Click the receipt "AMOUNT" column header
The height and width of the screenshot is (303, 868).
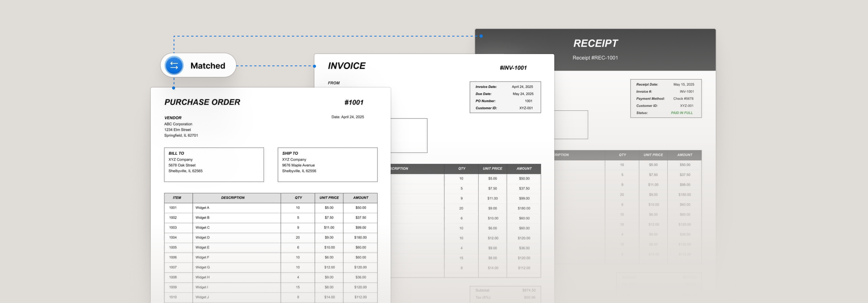click(685, 155)
